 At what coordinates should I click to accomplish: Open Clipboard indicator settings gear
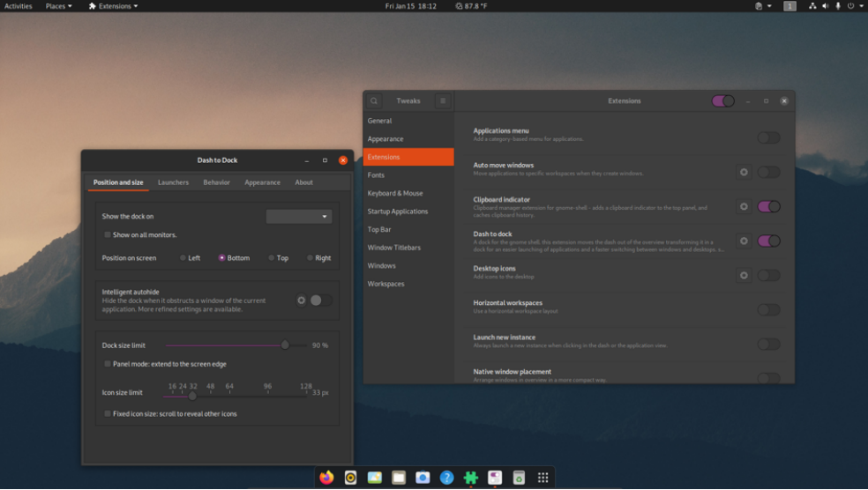(744, 206)
